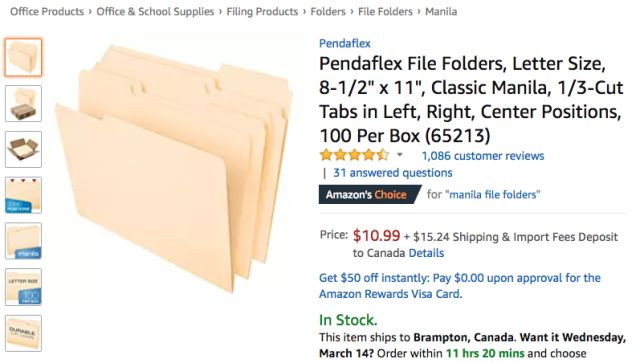Open shipping Details link
The height and width of the screenshot is (363, 640).
426,253
